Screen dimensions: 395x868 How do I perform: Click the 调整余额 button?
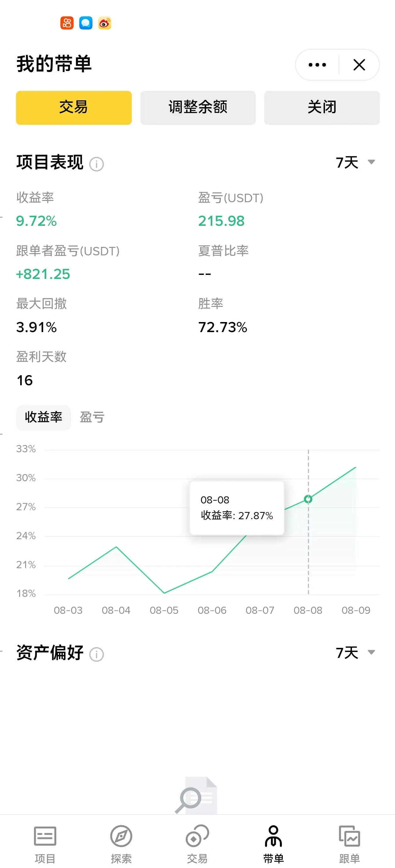click(x=198, y=108)
